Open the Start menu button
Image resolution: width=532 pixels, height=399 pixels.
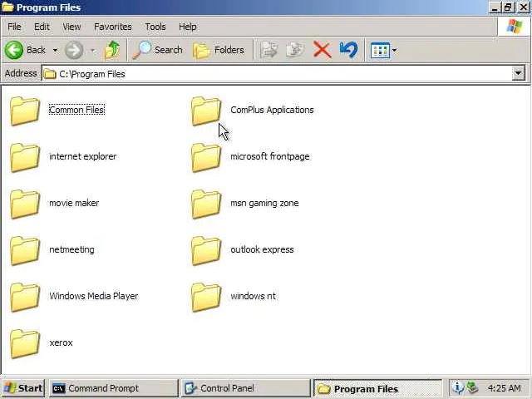[x=23, y=388]
